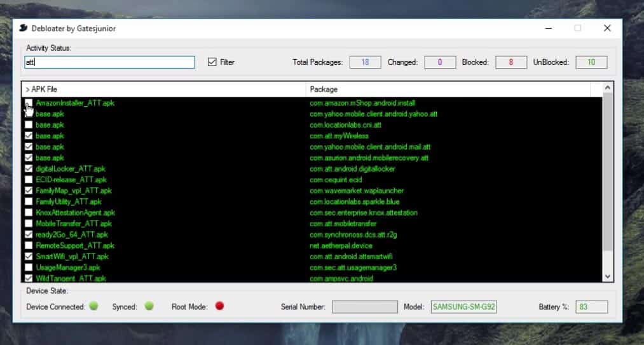Click the Activity Status filter text field
Viewport: 644px width, 345px height.
pyautogui.click(x=109, y=62)
